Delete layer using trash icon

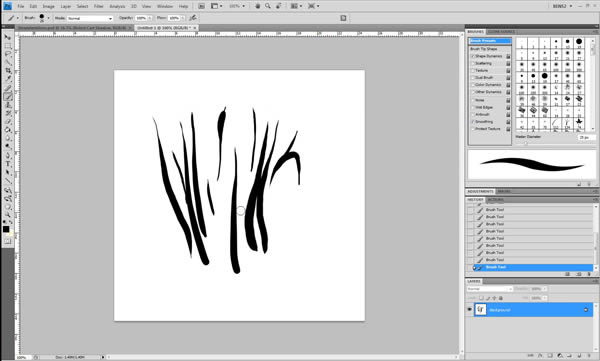point(589,356)
